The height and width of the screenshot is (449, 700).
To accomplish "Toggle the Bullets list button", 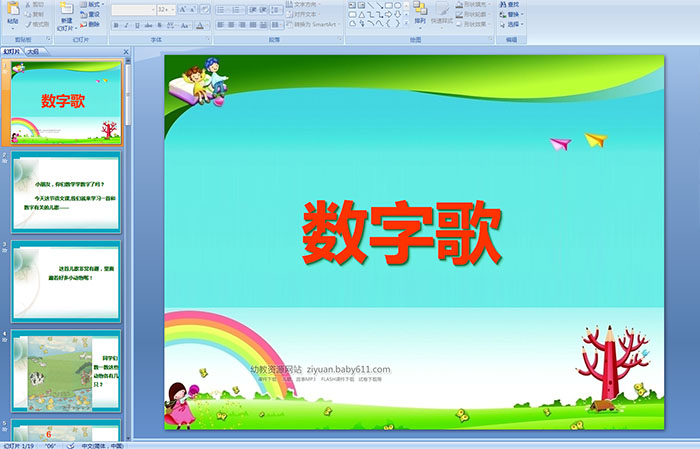I will point(222,10).
